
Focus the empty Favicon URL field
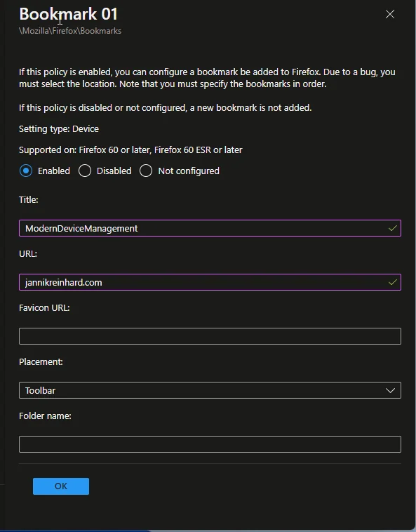pos(210,336)
